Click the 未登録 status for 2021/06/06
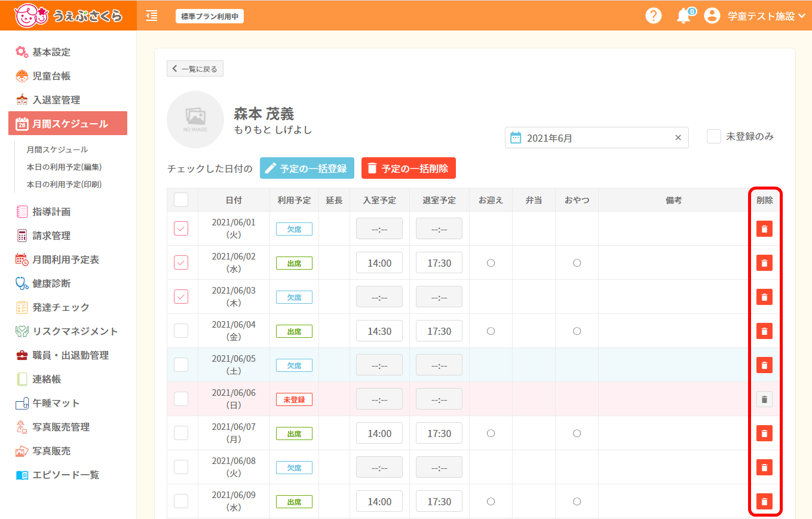812x519 pixels. (294, 399)
